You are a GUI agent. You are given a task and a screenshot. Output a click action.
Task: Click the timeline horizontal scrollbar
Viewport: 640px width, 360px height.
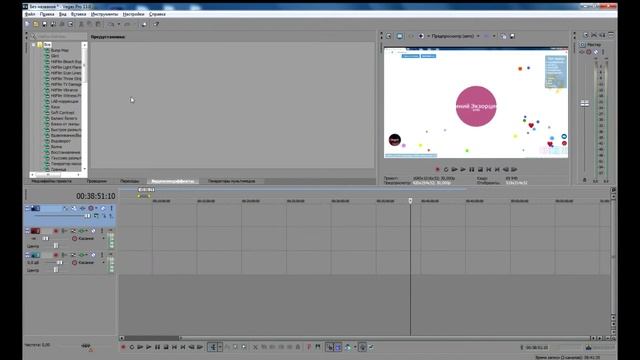coord(152,338)
